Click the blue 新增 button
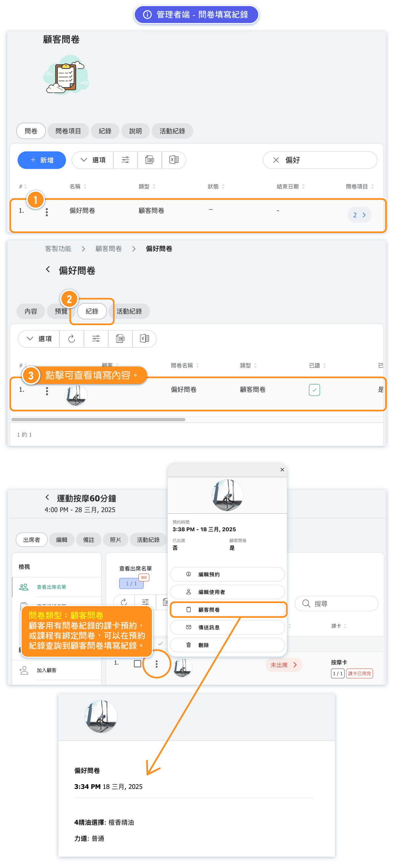The height and width of the screenshot is (868, 393). click(42, 160)
